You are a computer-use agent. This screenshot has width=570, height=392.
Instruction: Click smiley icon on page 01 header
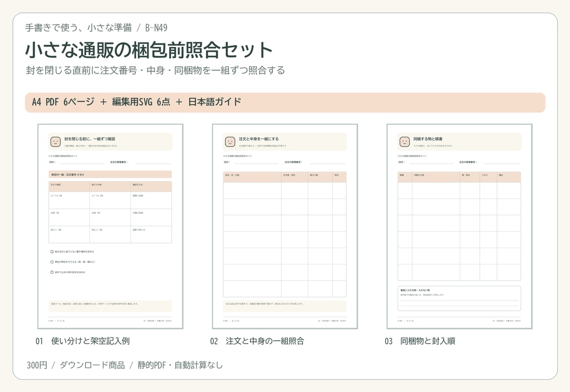tap(55, 142)
